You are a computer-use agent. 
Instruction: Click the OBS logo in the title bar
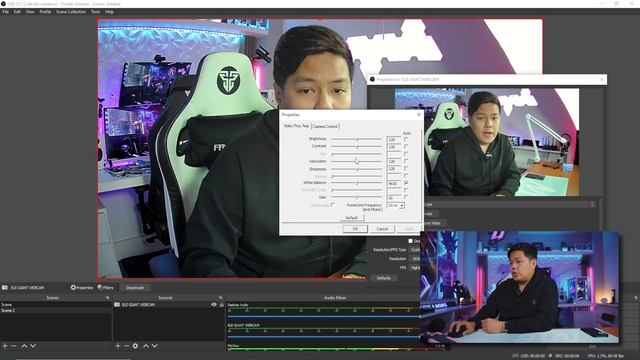tap(3, 4)
